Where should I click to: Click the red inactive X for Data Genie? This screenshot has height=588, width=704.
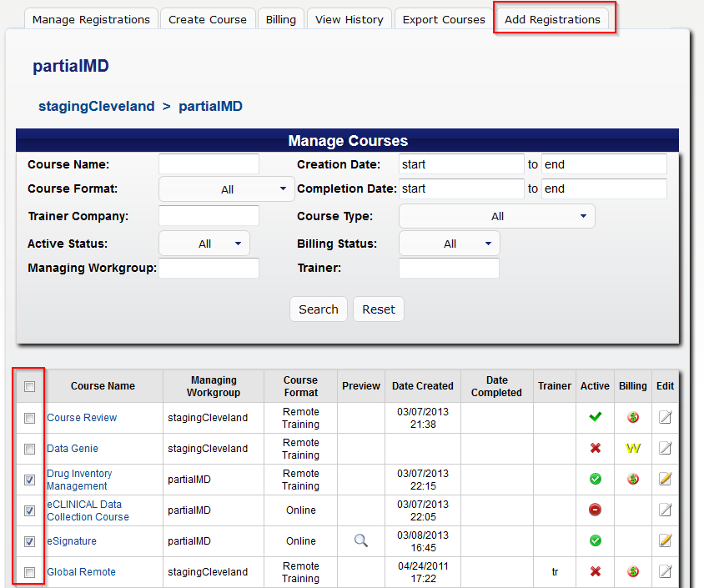coord(595,449)
